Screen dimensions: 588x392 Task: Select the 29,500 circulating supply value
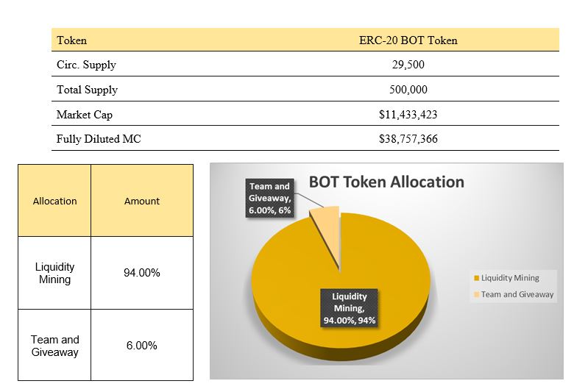point(408,65)
